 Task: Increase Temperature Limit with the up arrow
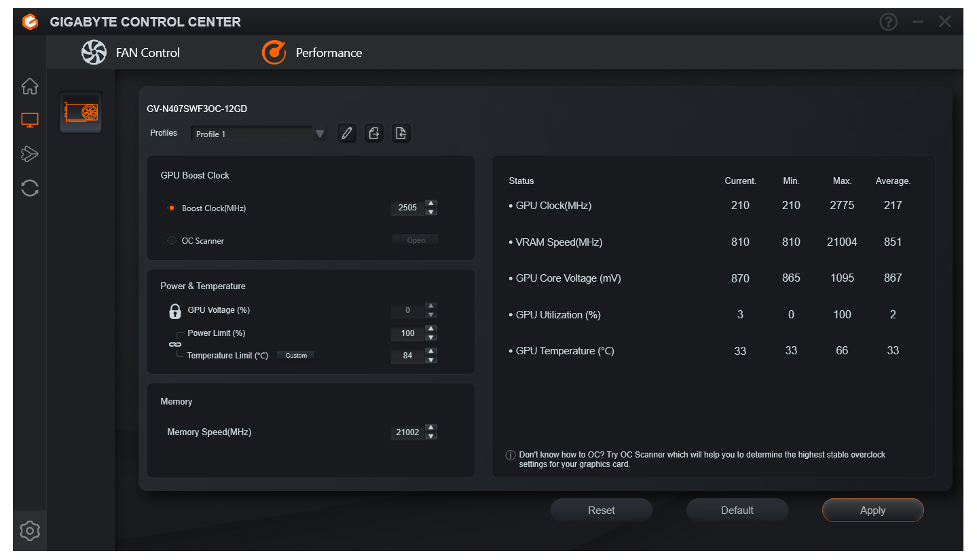click(x=430, y=352)
